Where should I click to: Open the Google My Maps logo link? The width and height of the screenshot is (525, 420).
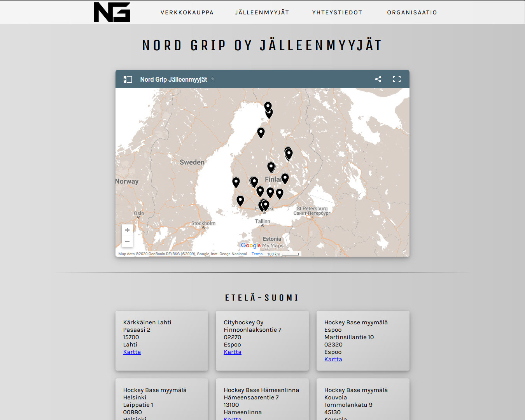click(262, 245)
